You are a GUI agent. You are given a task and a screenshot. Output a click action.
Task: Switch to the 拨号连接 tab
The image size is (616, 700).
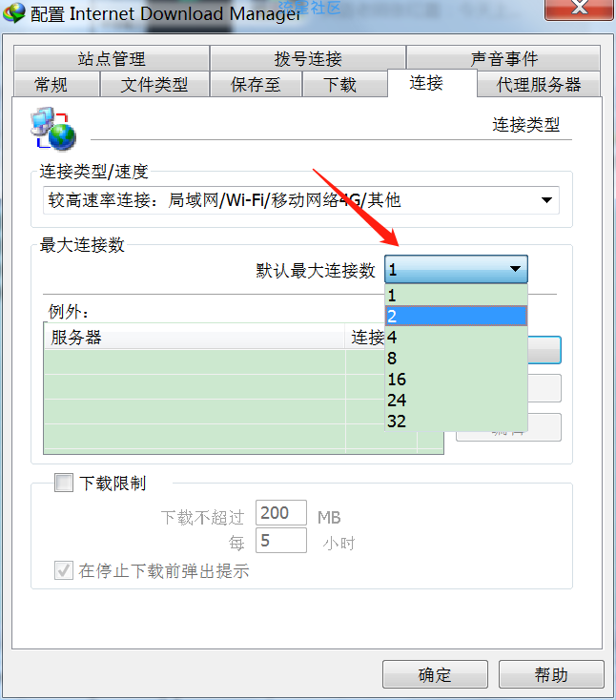tap(308, 58)
